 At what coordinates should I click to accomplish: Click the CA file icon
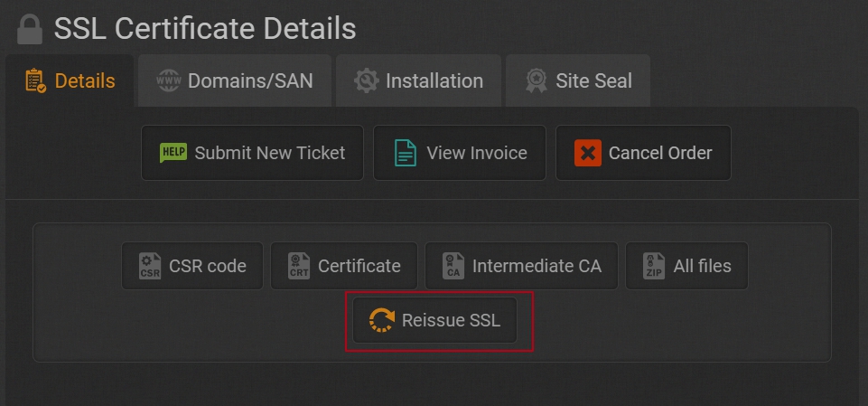tap(453, 266)
